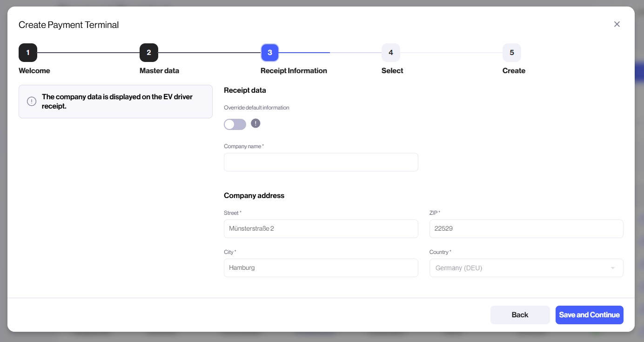Click the Street input field
This screenshot has height=342, width=644.
(321, 229)
